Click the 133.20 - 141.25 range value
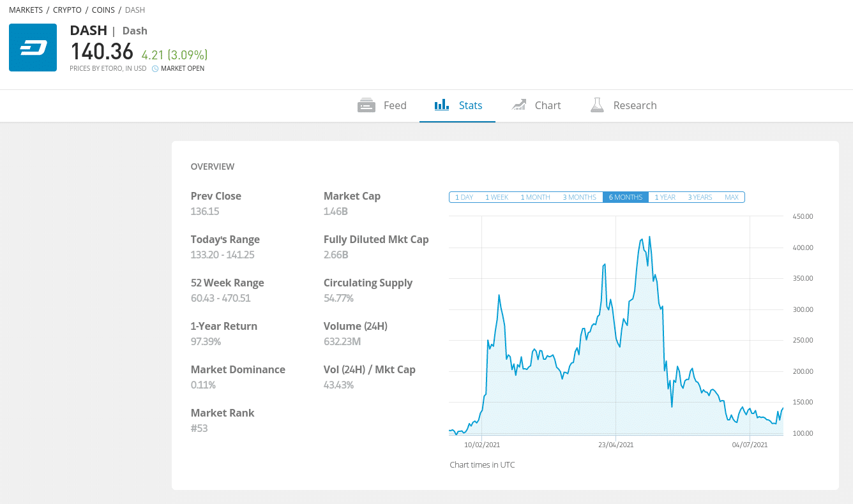 [x=223, y=255]
